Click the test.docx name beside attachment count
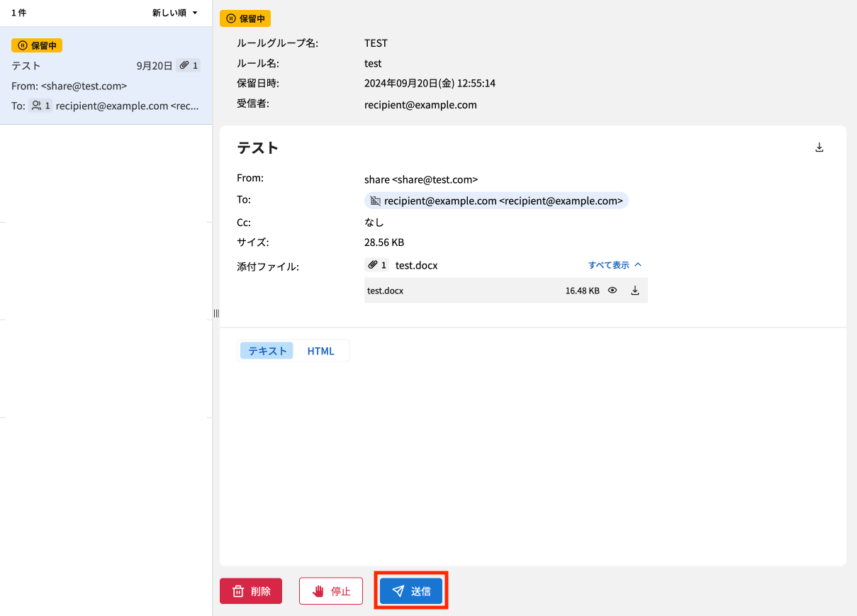The image size is (857, 616). [417, 265]
